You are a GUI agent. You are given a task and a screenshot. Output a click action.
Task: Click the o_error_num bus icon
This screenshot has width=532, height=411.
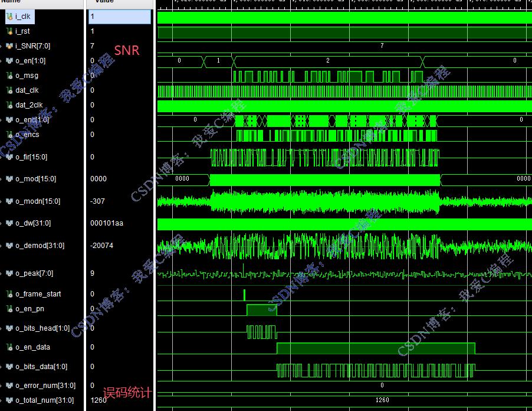(10, 386)
